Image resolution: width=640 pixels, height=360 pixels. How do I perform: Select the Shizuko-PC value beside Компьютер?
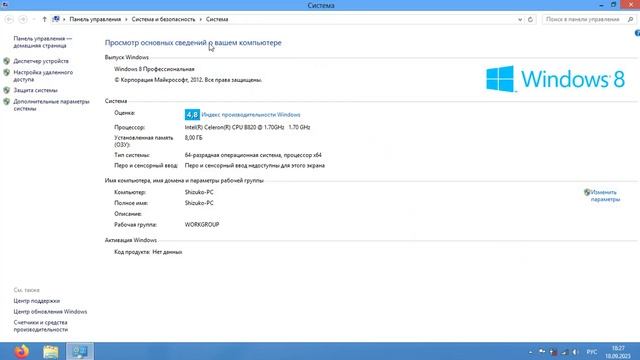coord(199,192)
